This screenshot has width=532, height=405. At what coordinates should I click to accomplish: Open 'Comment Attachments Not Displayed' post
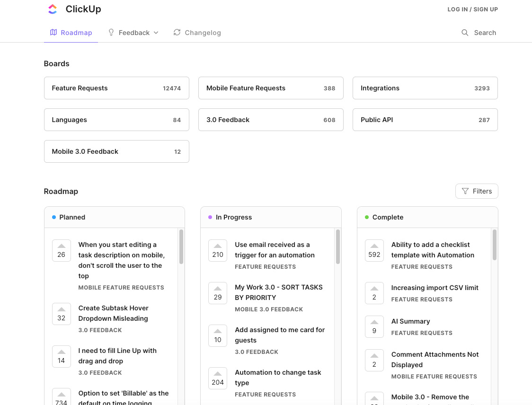[434, 360]
